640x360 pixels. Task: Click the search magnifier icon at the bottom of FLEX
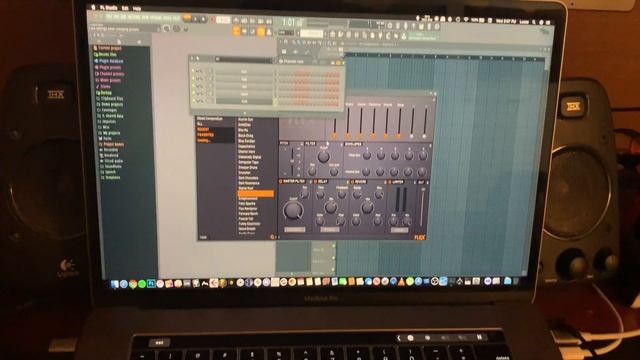pyautogui.click(x=272, y=237)
